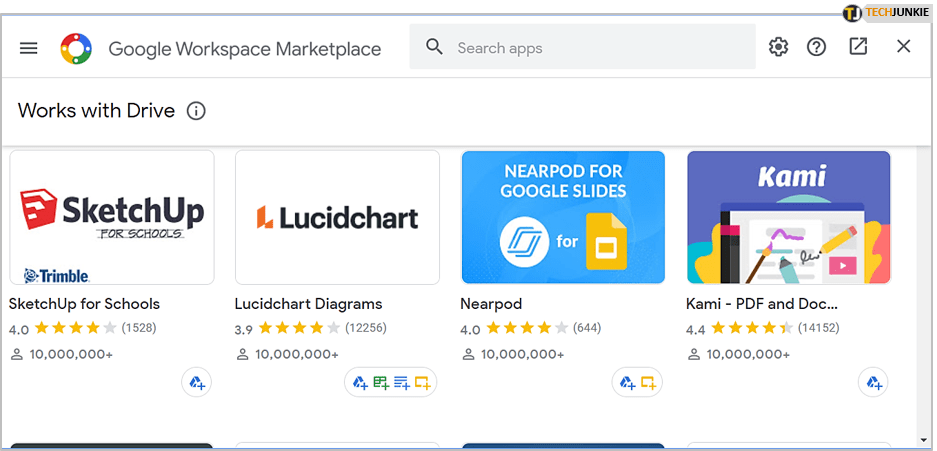
Task: Click the scrollbar down arrow
Action: coord(922,439)
